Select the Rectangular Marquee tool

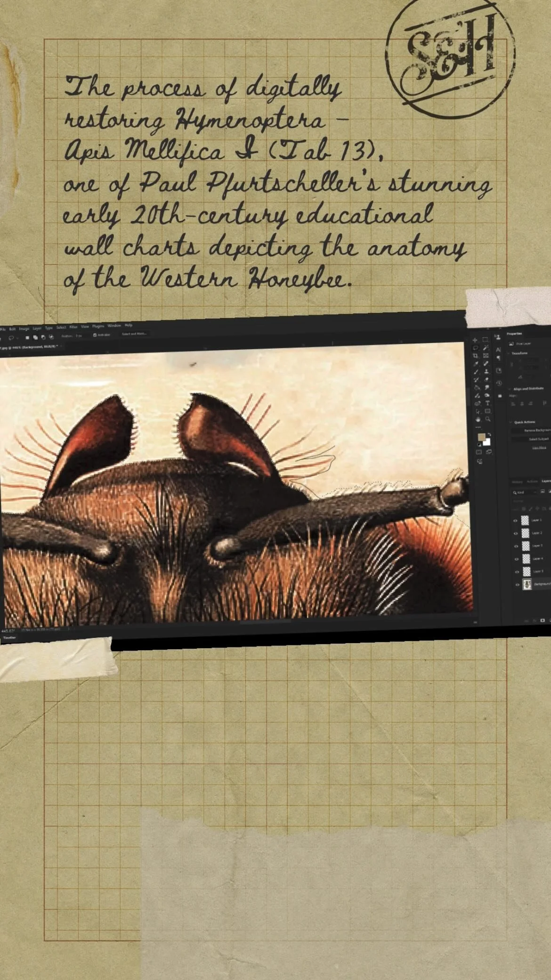point(485,340)
